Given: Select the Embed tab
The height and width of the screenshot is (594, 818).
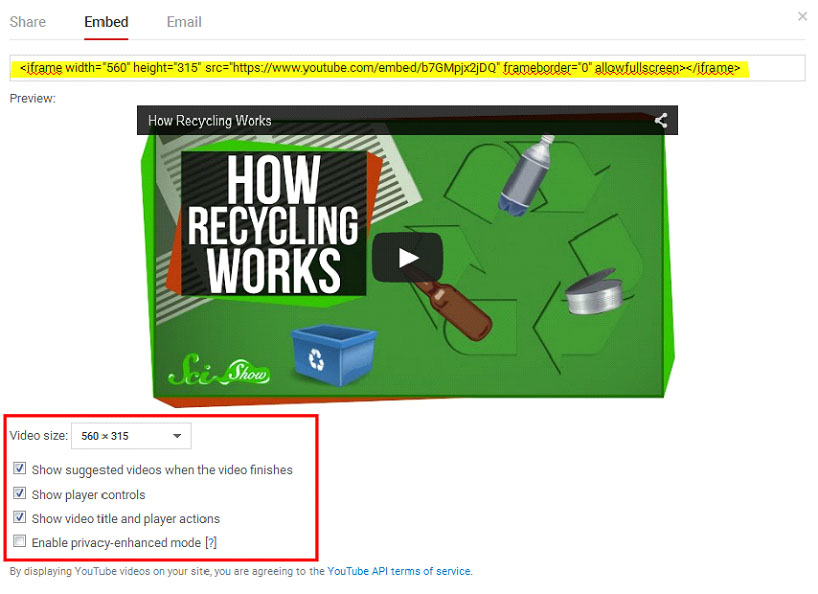Looking at the screenshot, I should pyautogui.click(x=106, y=22).
